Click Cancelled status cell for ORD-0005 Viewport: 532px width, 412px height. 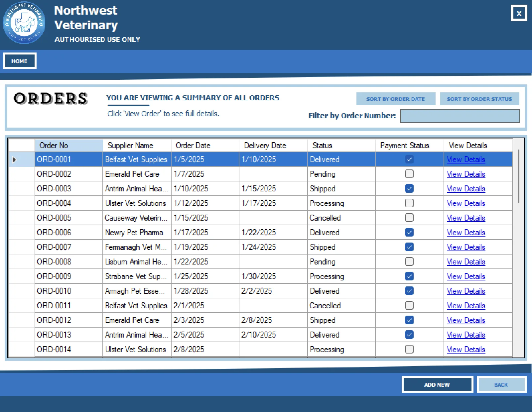341,218
